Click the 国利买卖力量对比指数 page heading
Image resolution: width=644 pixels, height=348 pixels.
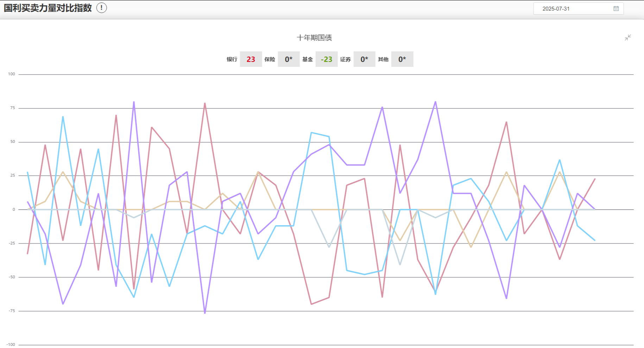[x=48, y=8]
